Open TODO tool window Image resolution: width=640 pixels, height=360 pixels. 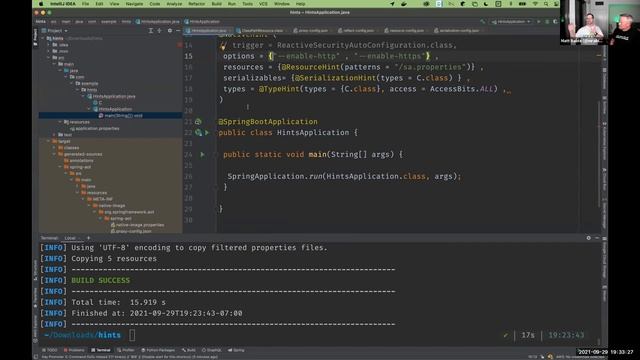point(50,350)
